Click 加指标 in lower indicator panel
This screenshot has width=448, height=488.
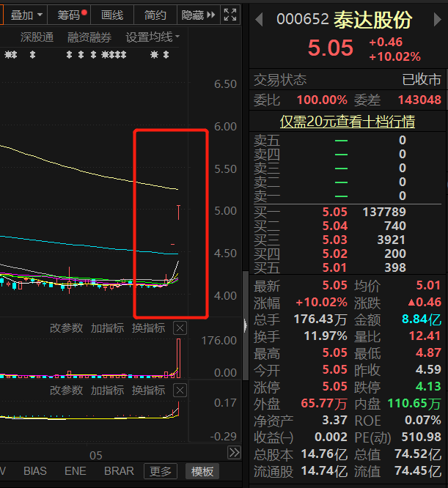(107, 391)
